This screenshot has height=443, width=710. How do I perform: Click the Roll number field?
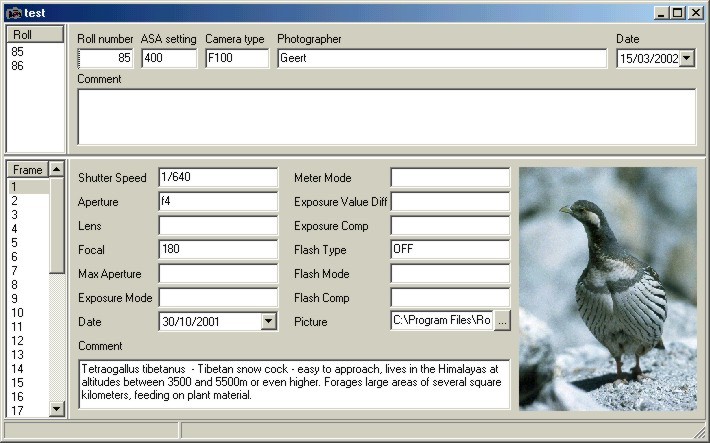[x=106, y=58]
